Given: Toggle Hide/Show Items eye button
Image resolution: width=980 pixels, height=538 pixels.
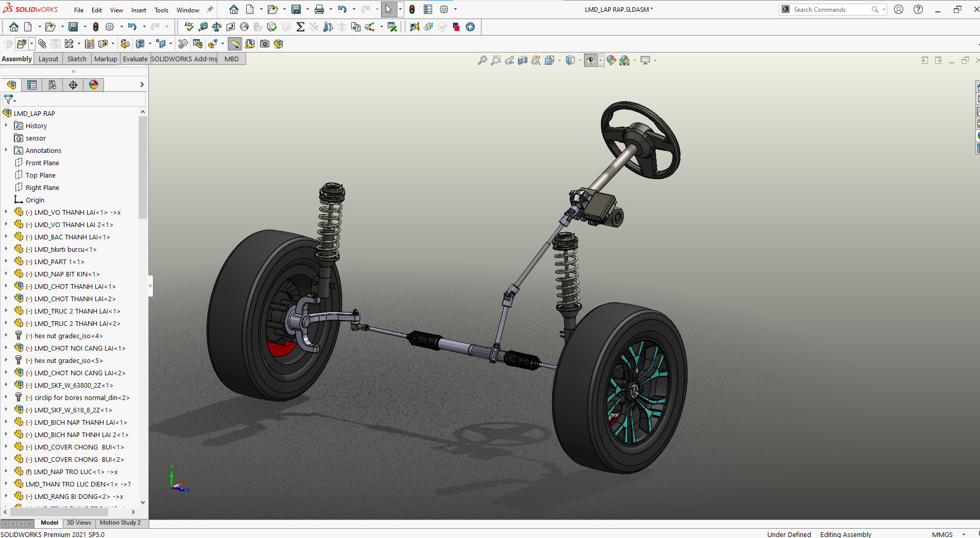Looking at the screenshot, I should (591, 60).
